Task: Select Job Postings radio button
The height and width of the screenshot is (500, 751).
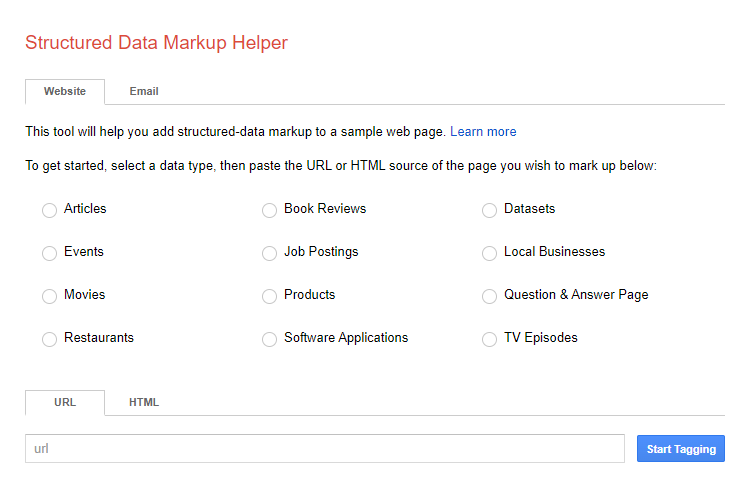Action: tap(269, 253)
